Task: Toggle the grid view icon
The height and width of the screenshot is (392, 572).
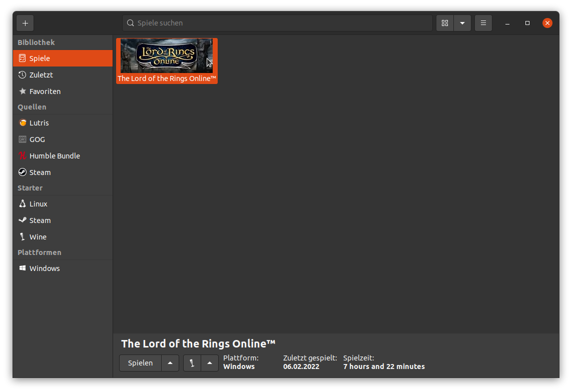Action: pyautogui.click(x=445, y=23)
